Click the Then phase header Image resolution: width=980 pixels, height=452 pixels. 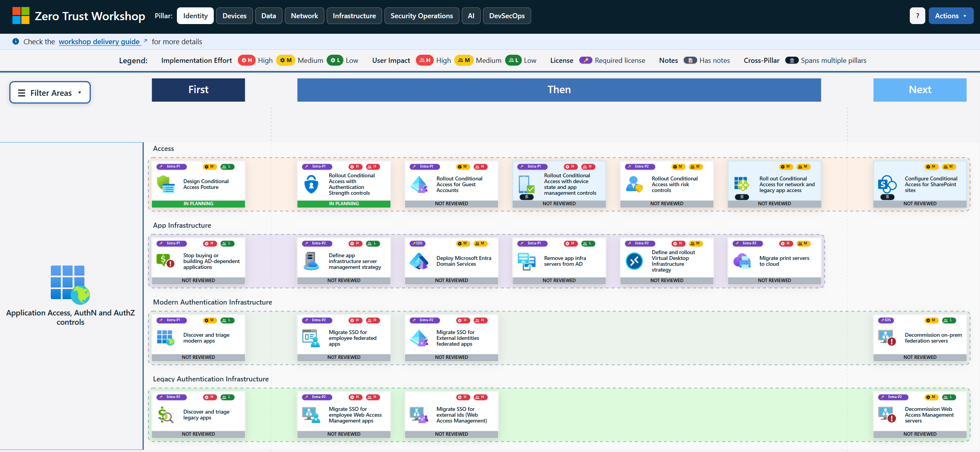pyautogui.click(x=559, y=90)
